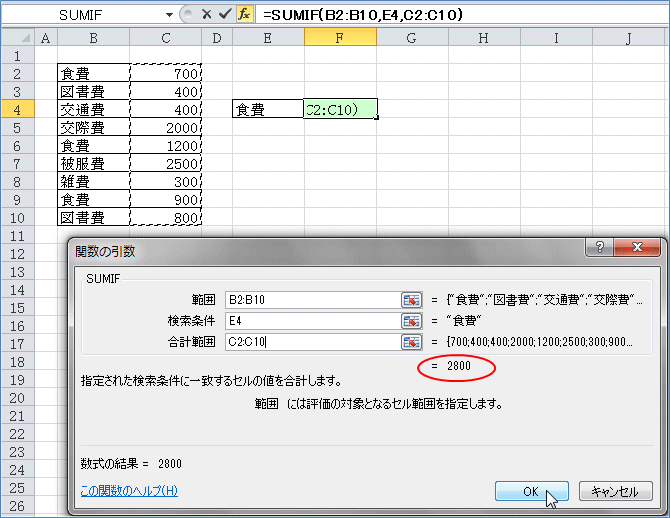The width and height of the screenshot is (670, 518).
Task: Select column C header
Action: pyautogui.click(x=165, y=38)
